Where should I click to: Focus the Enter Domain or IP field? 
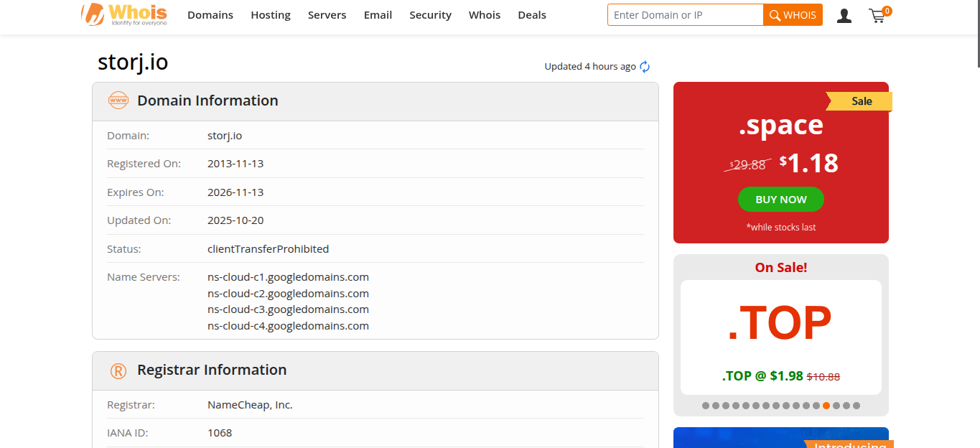tap(686, 15)
